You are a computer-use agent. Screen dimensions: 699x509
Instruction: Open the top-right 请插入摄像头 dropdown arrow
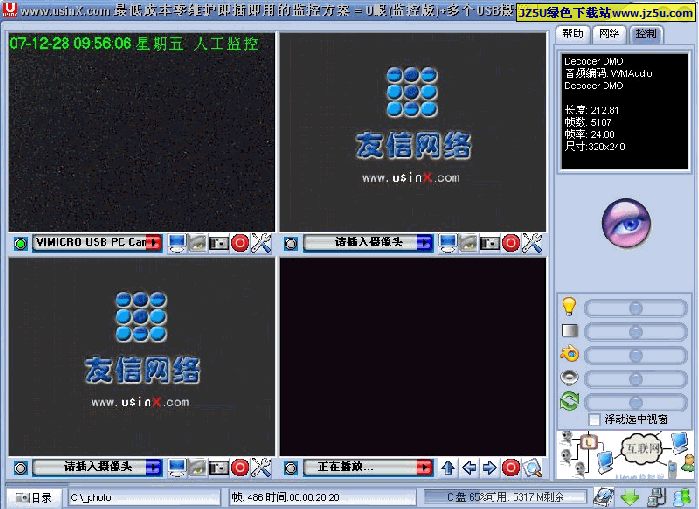(x=425, y=243)
